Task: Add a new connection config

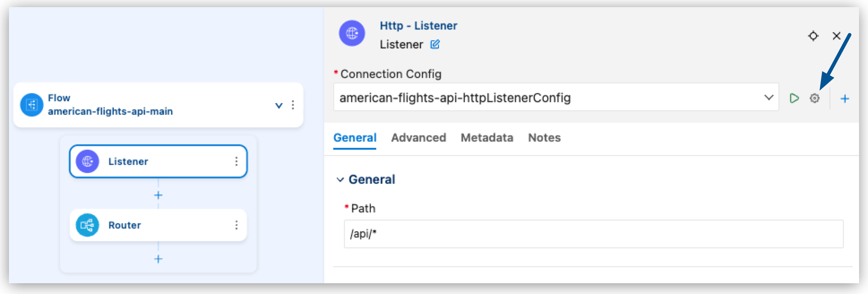Action: (x=845, y=99)
